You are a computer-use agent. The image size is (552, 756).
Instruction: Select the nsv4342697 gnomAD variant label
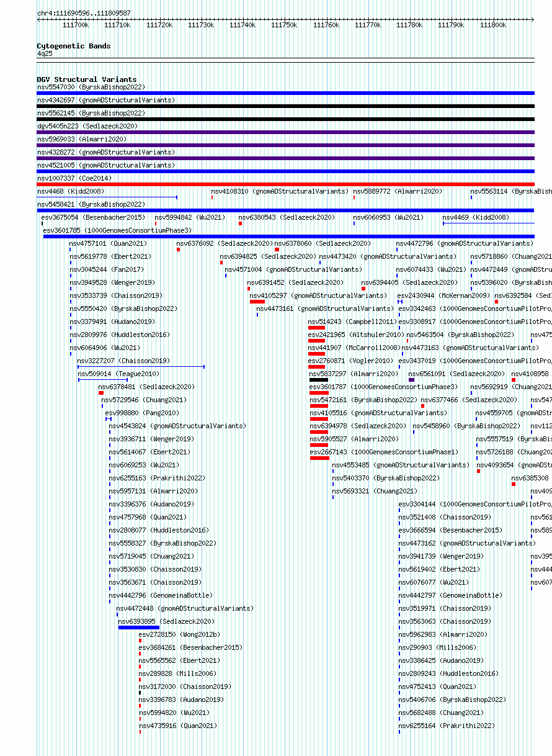[106, 100]
